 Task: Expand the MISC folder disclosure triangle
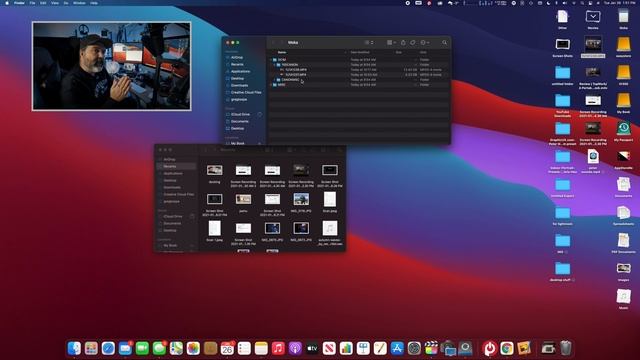pyautogui.click(x=271, y=84)
